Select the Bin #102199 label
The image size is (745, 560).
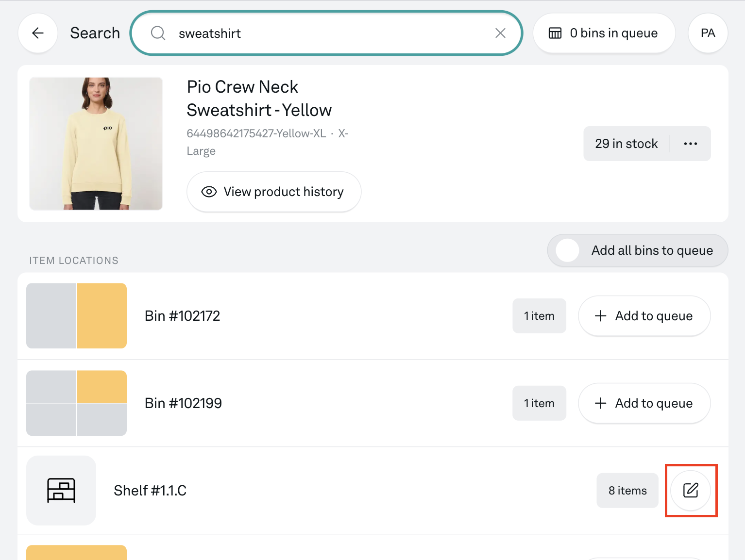tap(184, 403)
